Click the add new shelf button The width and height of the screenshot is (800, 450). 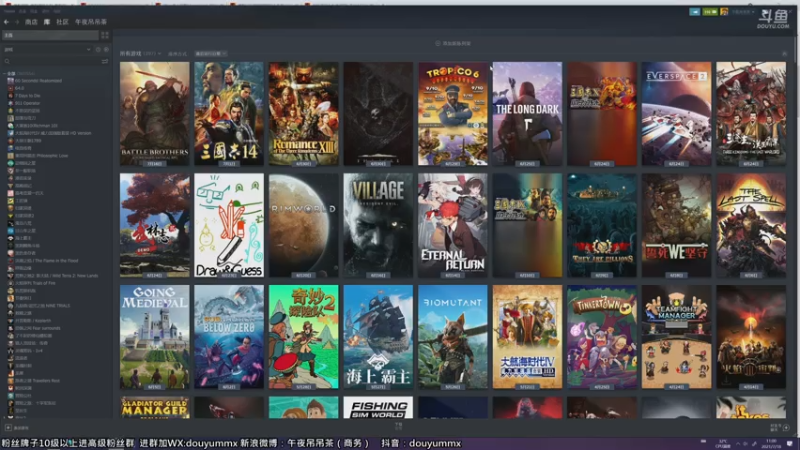(x=453, y=43)
